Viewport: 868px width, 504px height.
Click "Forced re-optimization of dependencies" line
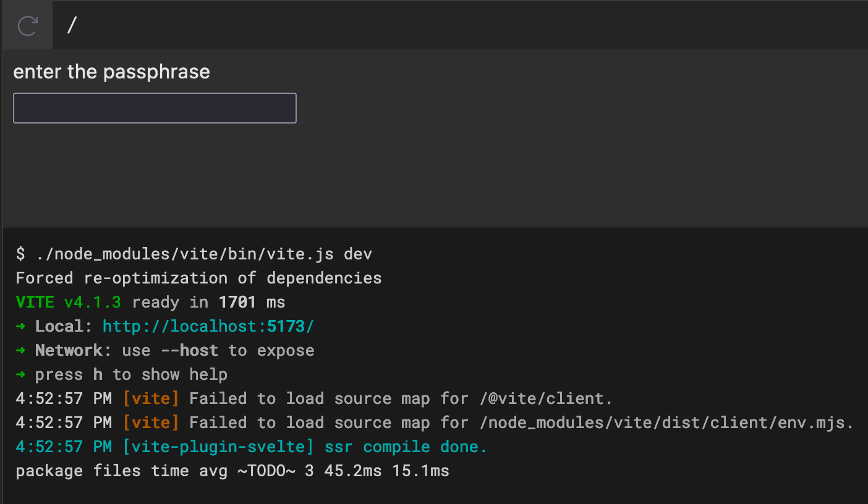point(198,278)
